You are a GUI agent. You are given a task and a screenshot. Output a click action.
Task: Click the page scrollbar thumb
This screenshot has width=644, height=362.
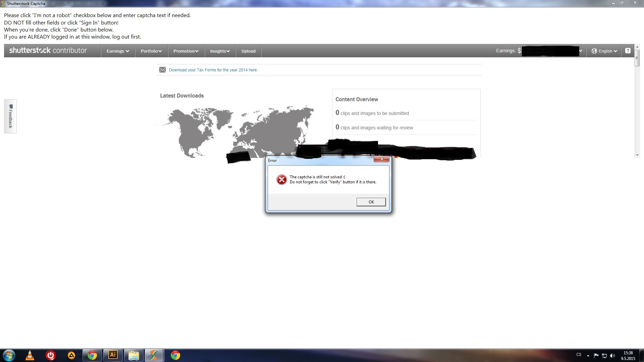(x=637, y=58)
